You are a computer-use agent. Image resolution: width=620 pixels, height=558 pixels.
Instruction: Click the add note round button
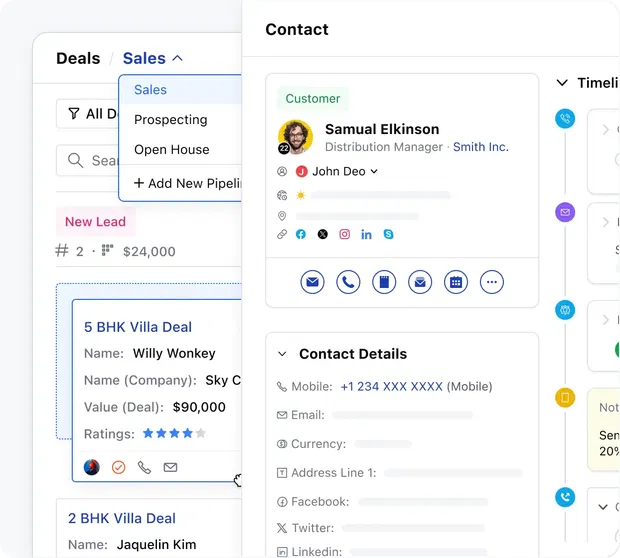point(384,282)
